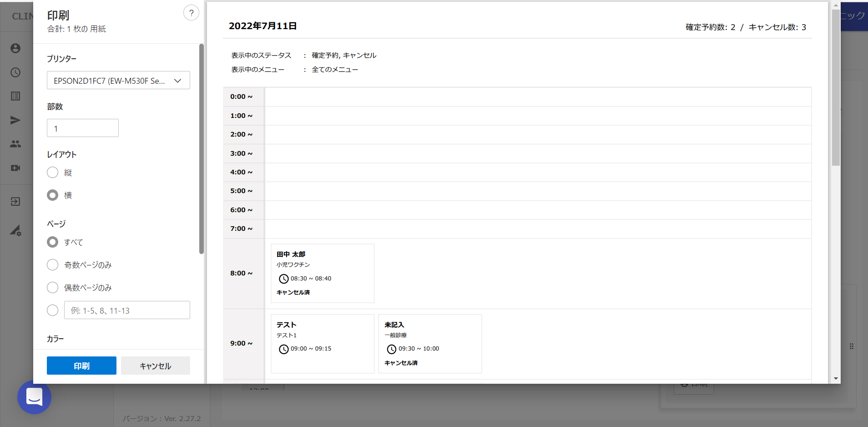The width and height of the screenshot is (868, 427).
Task: Click the print settings panel scrollbar
Action: pyautogui.click(x=201, y=148)
